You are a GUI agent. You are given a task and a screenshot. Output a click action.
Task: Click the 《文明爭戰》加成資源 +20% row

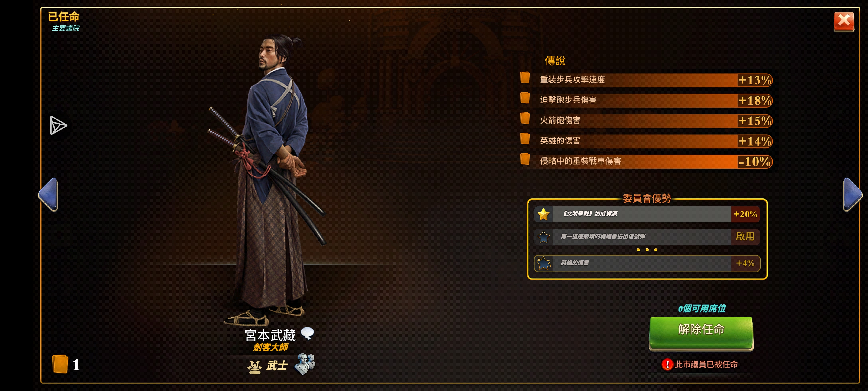(647, 214)
